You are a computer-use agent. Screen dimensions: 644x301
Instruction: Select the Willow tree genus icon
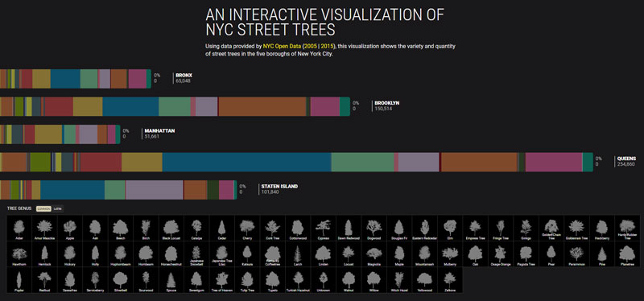click(x=374, y=281)
